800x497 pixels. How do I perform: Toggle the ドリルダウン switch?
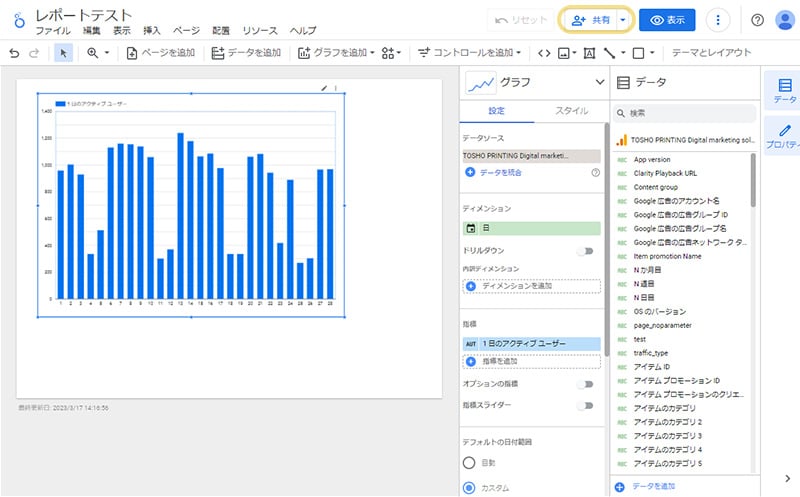tap(585, 251)
